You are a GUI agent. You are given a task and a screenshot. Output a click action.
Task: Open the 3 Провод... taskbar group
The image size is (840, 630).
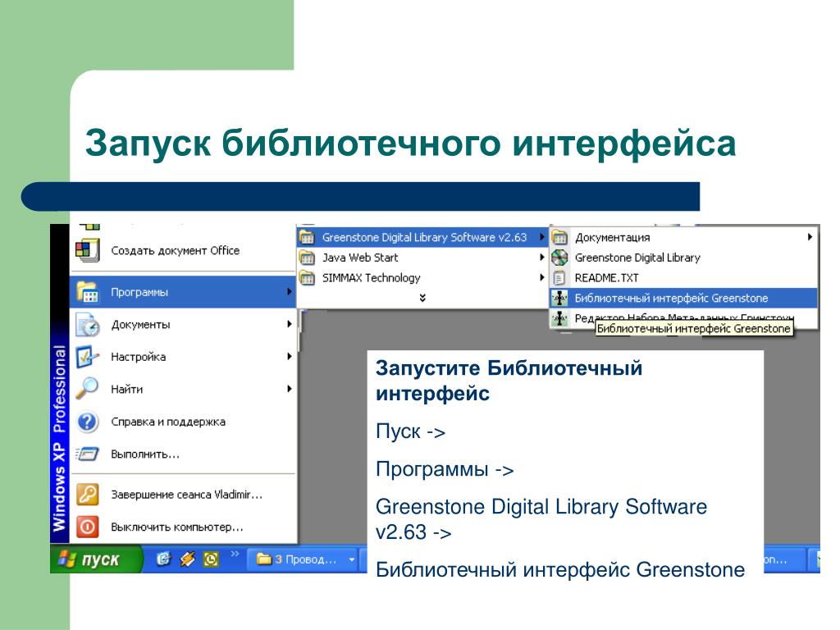tap(304, 559)
